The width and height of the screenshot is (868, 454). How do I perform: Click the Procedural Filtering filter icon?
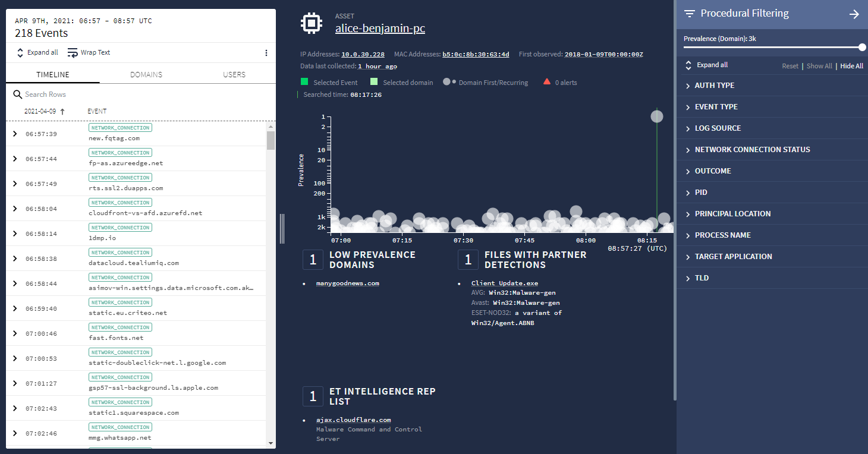(x=689, y=14)
